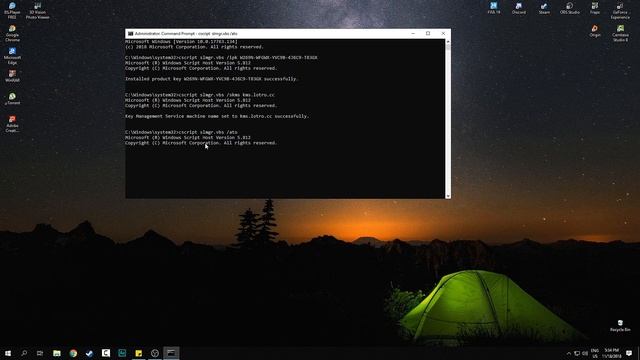Viewport: 640px width, 360px height.
Task: Click the circular OBS icon on taskbar
Action: click(155, 353)
